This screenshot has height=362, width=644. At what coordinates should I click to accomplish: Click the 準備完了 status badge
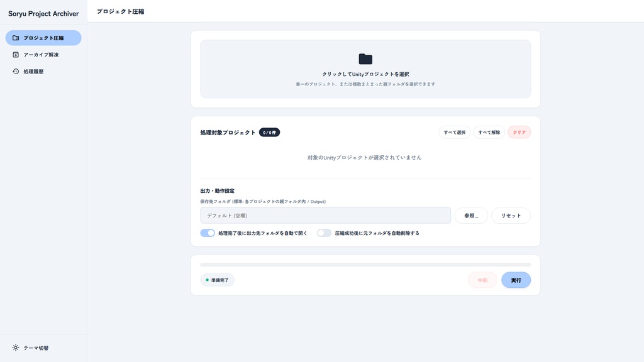tap(217, 280)
